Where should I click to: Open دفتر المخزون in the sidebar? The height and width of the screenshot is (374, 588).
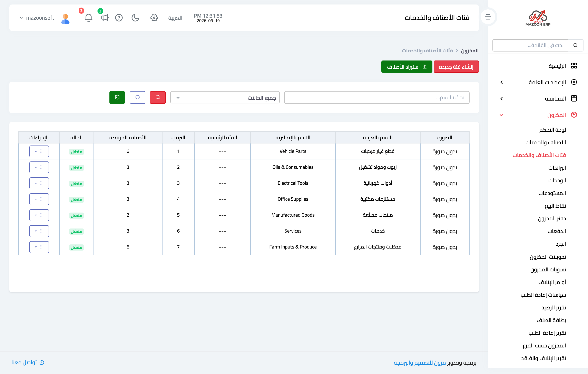552,218
